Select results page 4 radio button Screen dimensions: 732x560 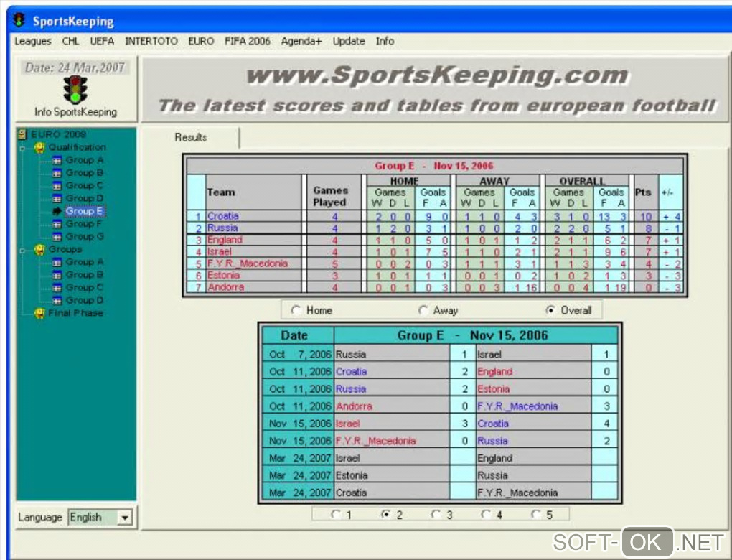(486, 514)
